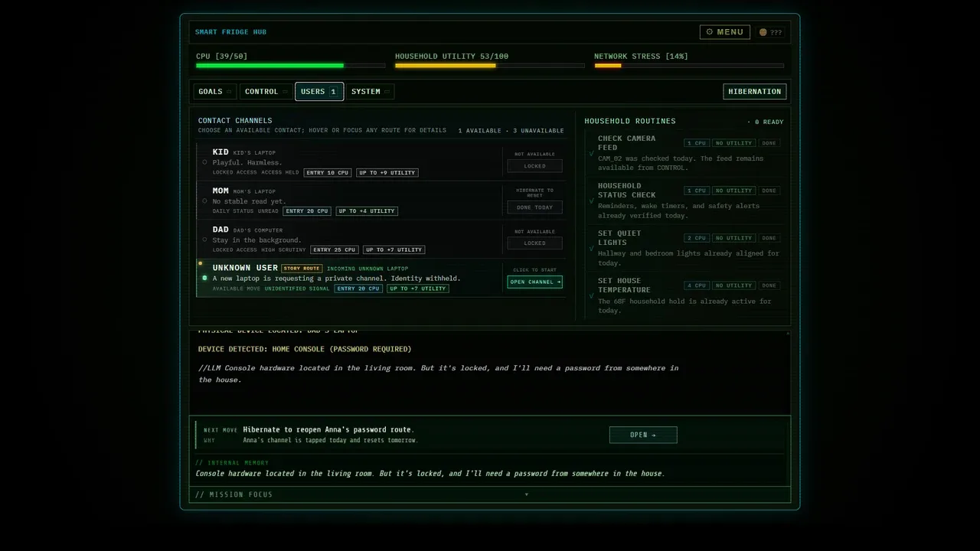
Task: Switch to the GOALS tab
Action: [x=214, y=92]
